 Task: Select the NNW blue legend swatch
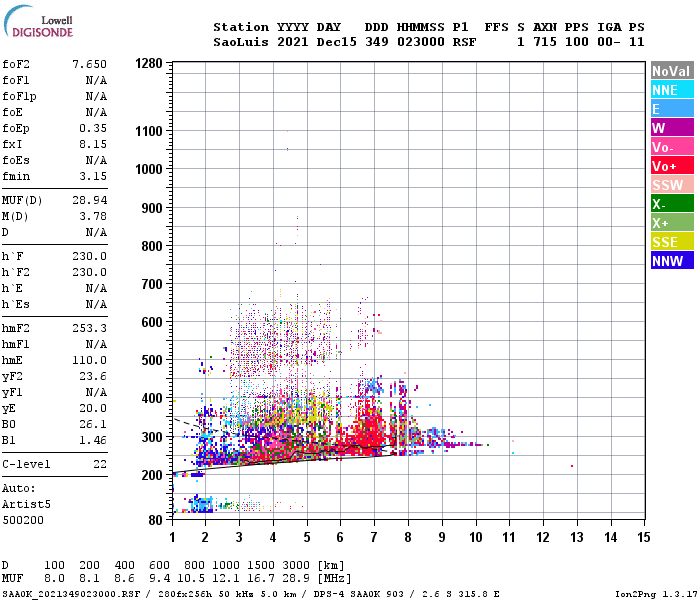tap(672, 261)
